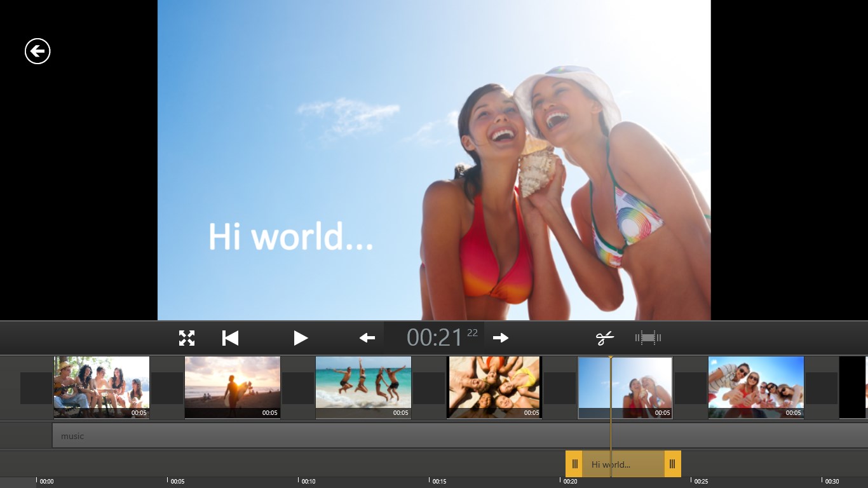Jump to the 00:00 ruler mark
The width and height of the screenshot is (868, 488).
[x=46, y=482]
